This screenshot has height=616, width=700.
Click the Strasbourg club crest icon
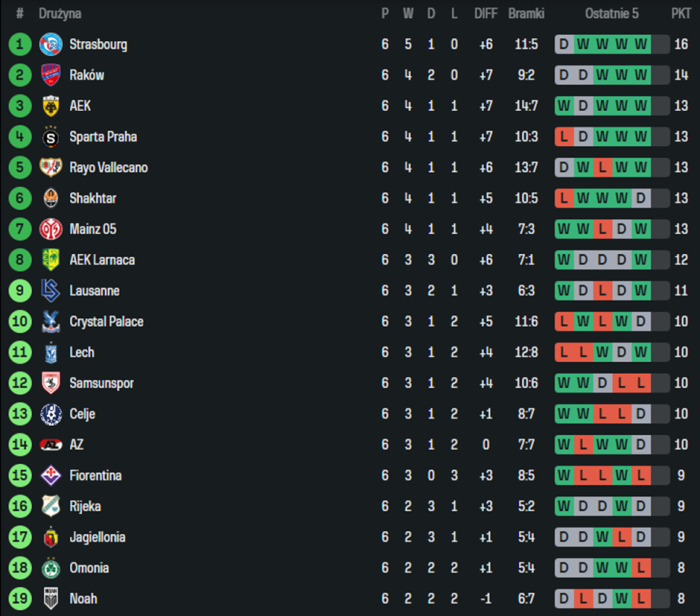pyautogui.click(x=50, y=44)
